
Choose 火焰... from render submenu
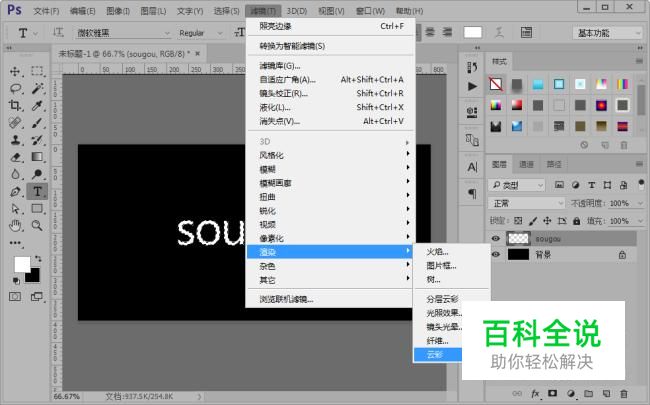coord(451,252)
